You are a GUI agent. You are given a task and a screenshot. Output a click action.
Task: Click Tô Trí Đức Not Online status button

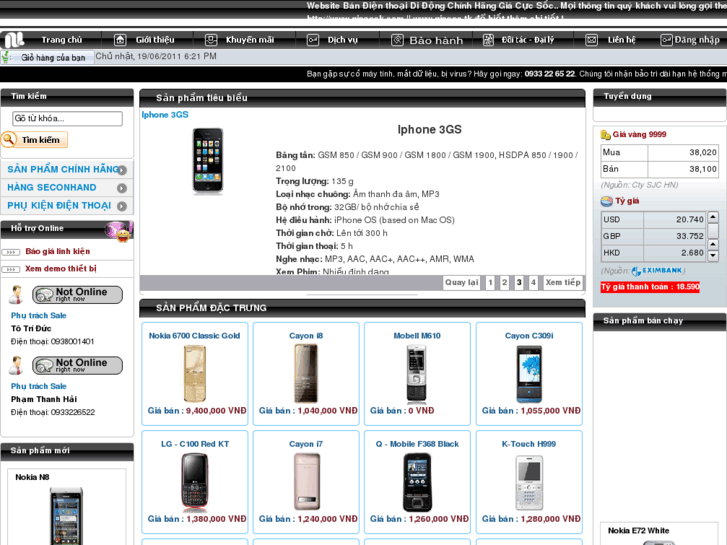[x=77, y=295]
